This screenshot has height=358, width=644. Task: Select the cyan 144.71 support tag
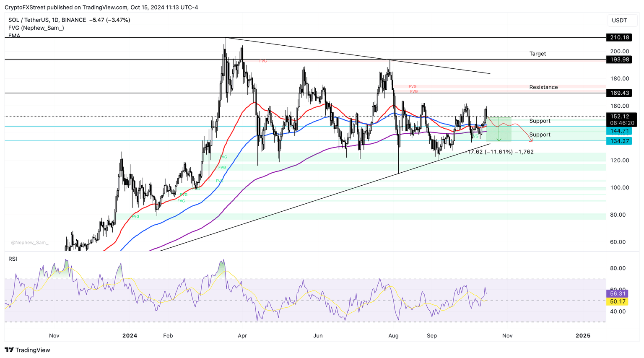[x=619, y=131]
